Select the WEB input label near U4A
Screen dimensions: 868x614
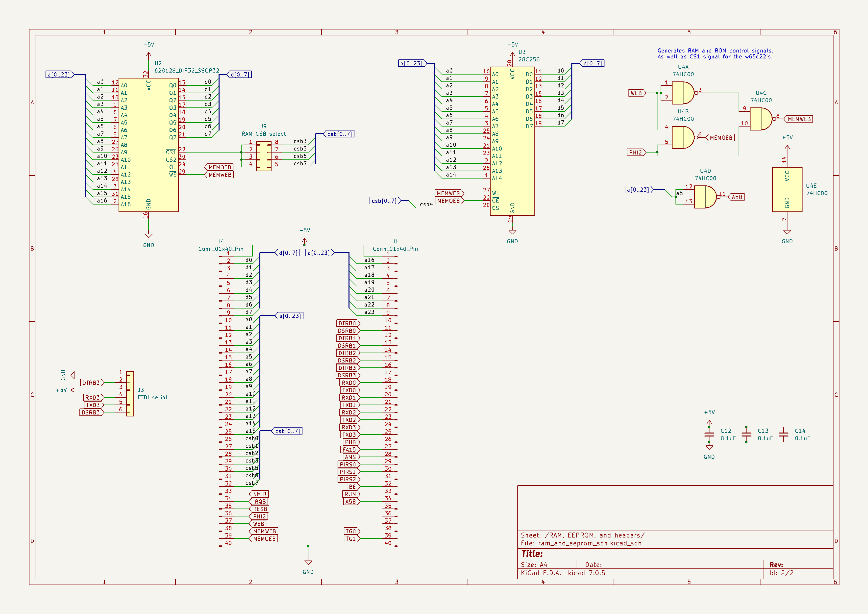[637, 93]
